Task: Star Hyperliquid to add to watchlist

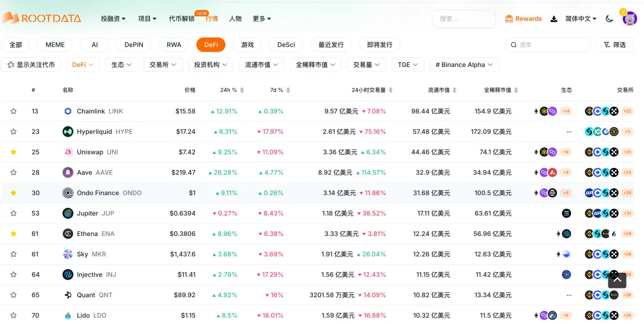Action: point(14,132)
